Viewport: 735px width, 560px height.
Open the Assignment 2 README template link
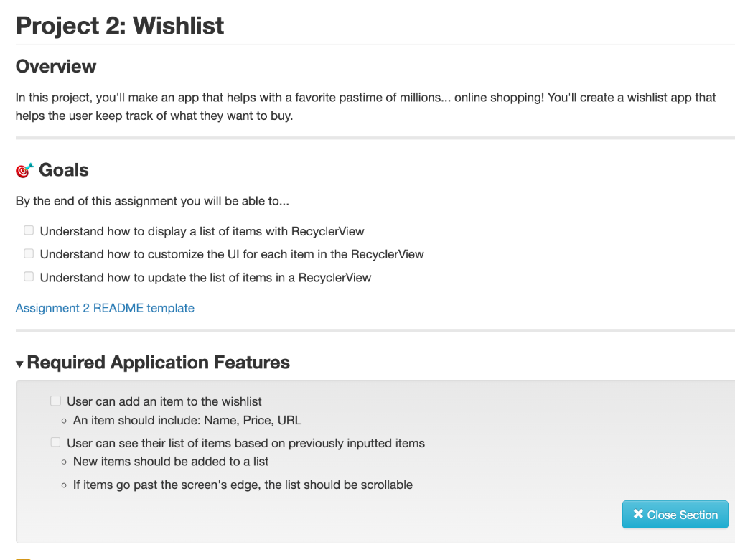pos(105,308)
